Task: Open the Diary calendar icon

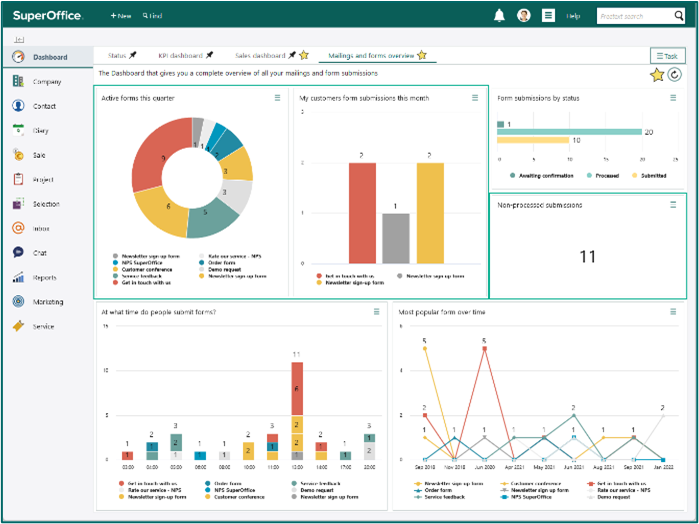Action: pos(18,130)
